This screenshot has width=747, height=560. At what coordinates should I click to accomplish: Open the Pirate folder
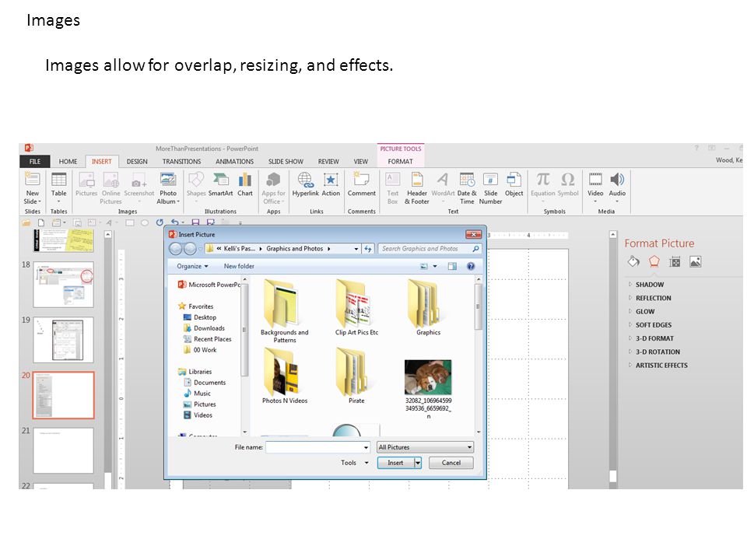coord(356,376)
